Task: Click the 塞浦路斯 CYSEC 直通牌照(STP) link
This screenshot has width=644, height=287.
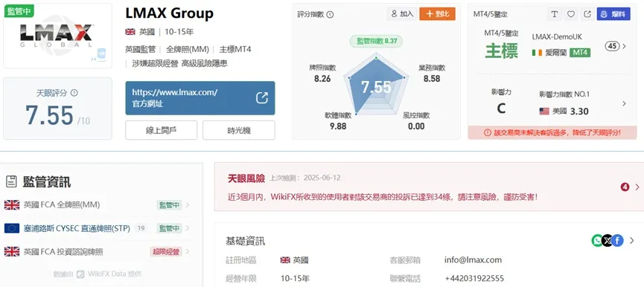Action: [77, 228]
